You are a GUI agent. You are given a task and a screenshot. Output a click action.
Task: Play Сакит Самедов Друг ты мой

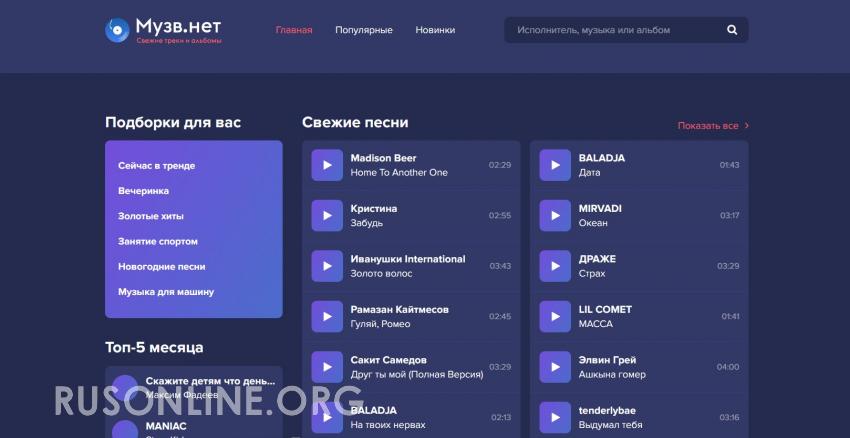327,367
